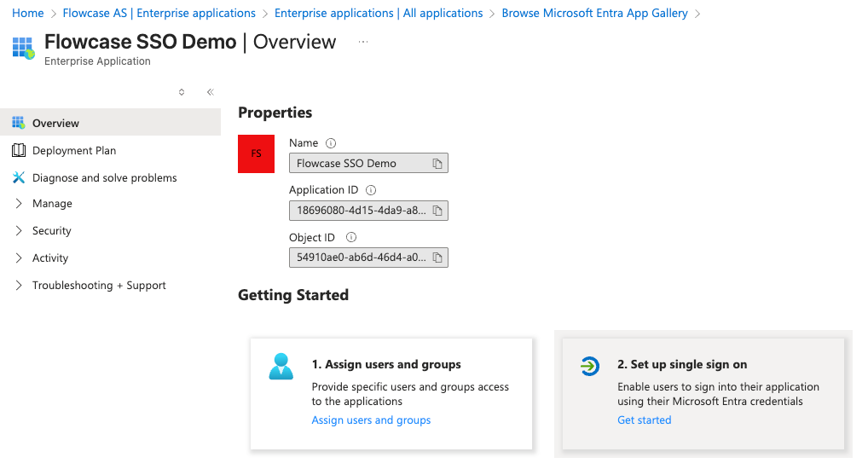Click the Name field Flowcase SSO Demo
The image size is (868, 469).
tap(368, 164)
